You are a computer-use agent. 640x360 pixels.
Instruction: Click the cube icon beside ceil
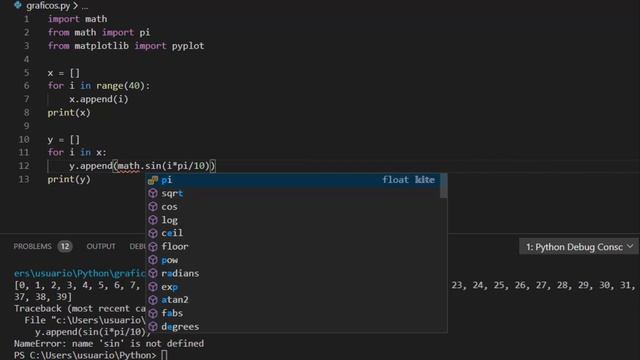tap(153, 233)
